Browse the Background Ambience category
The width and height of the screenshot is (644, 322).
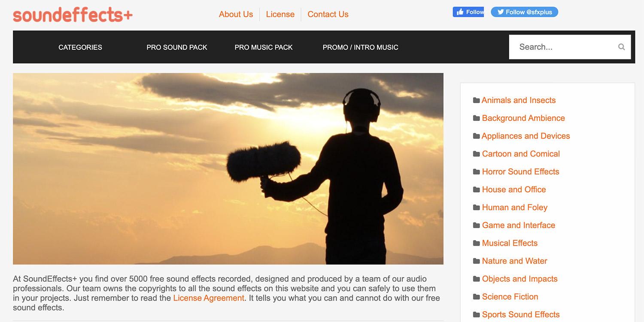click(x=523, y=118)
